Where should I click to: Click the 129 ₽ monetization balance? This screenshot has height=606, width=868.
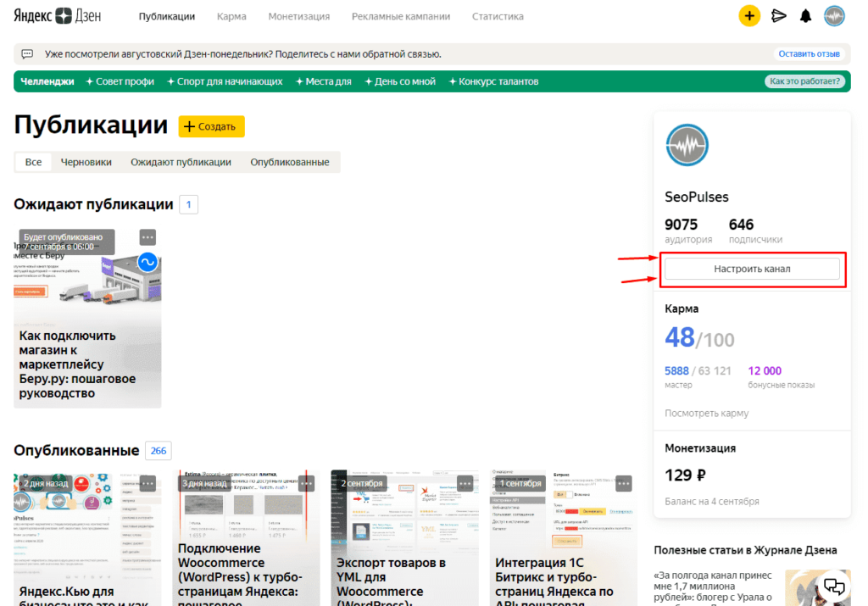pos(685,475)
